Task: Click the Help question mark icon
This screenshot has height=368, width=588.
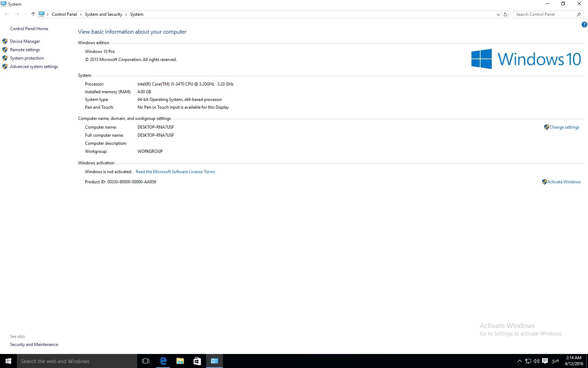Action: 584,25
